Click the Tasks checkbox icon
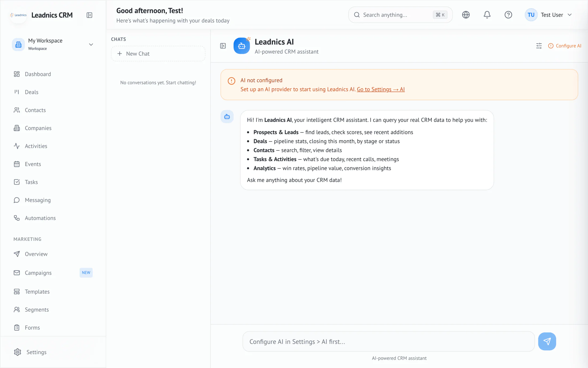This screenshot has width=588, height=368. tap(17, 182)
